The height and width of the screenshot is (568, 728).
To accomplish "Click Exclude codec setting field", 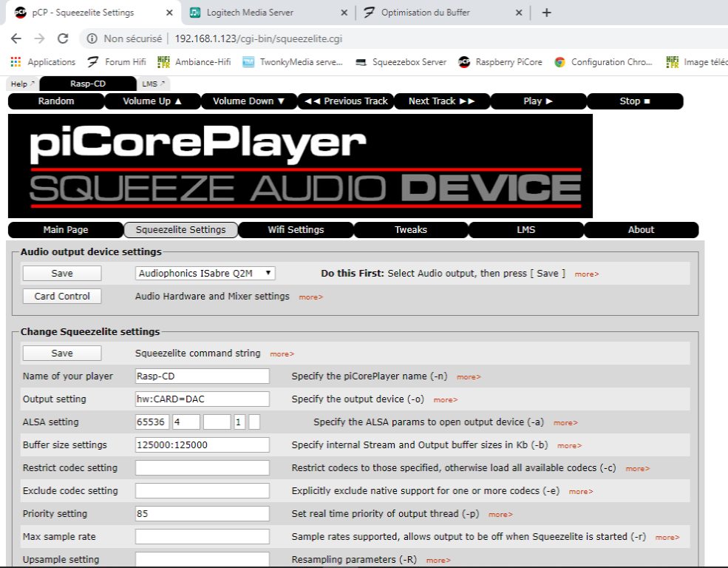I will (203, 491).
